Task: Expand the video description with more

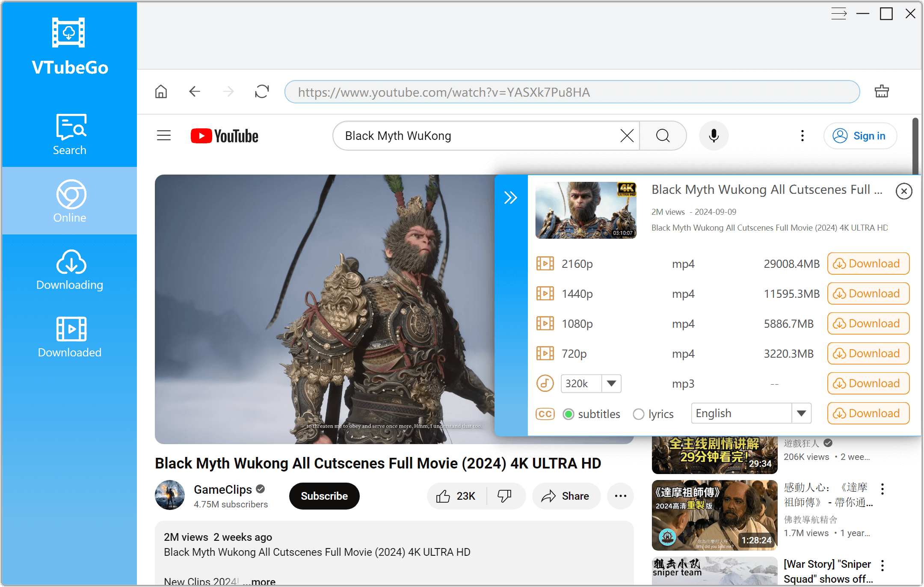Action: click(262, 580)
